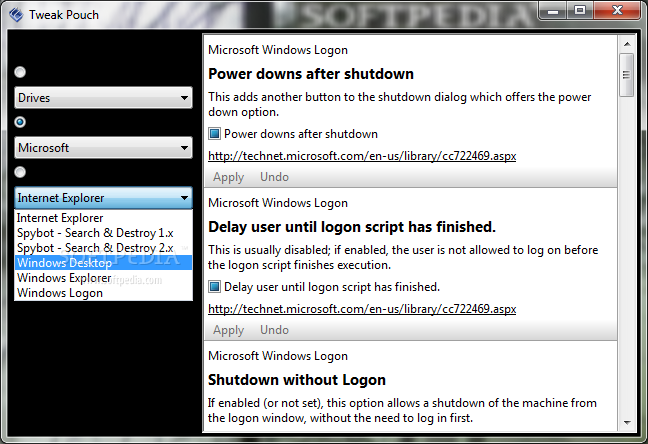648x444 pixels.
Task: Minimize the Tweak Pouch window
Action: [x=553, y=10]
